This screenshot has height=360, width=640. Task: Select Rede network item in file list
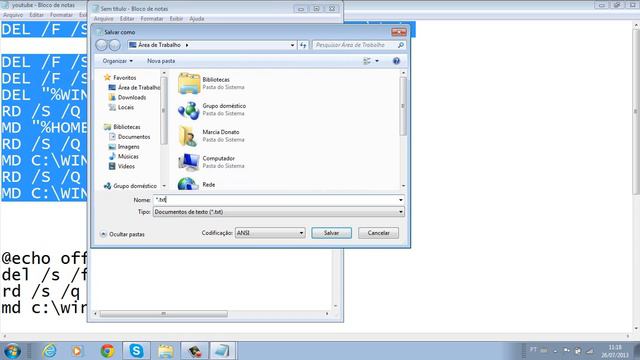tap(197, 184)
